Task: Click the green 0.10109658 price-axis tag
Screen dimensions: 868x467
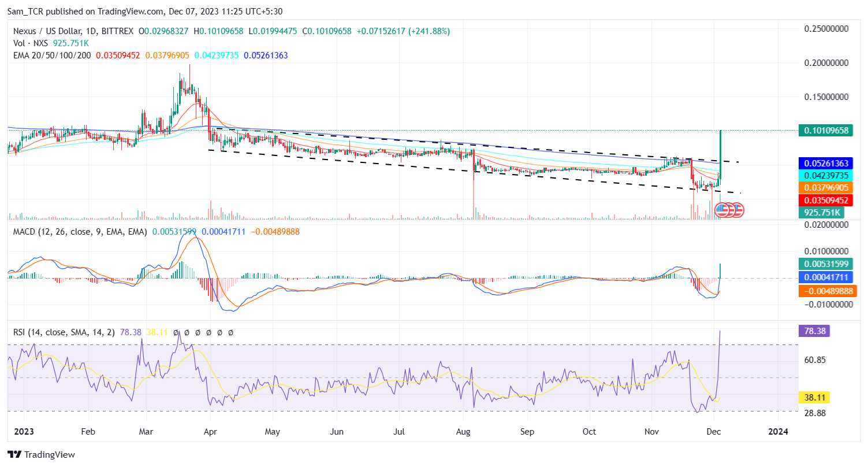Action: pos(826,130)
